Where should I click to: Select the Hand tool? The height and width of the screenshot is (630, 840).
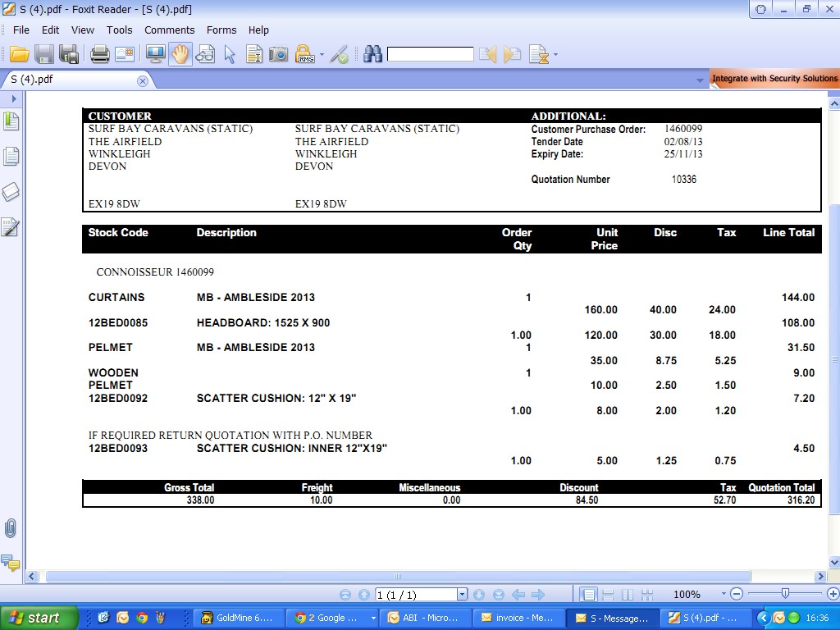(x=180, y=55)
